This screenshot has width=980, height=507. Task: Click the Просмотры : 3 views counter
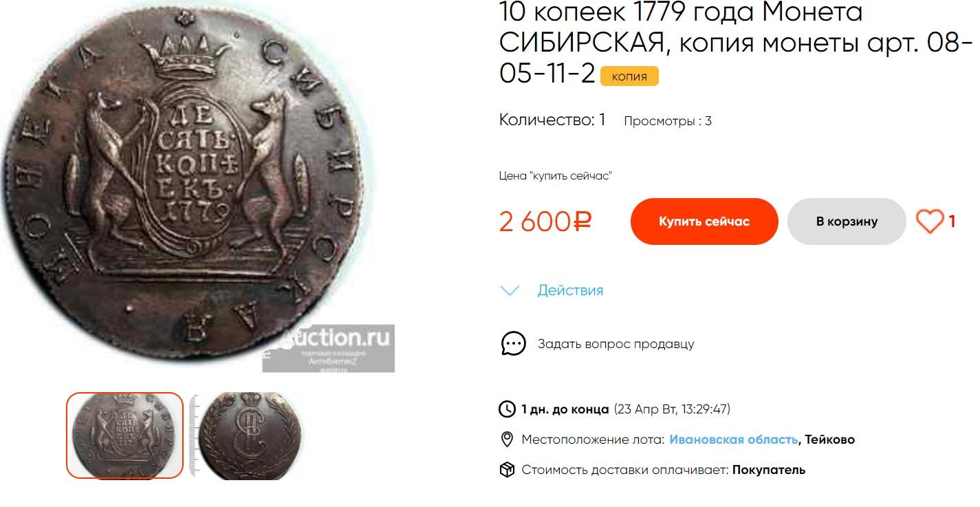pos(667,121)
